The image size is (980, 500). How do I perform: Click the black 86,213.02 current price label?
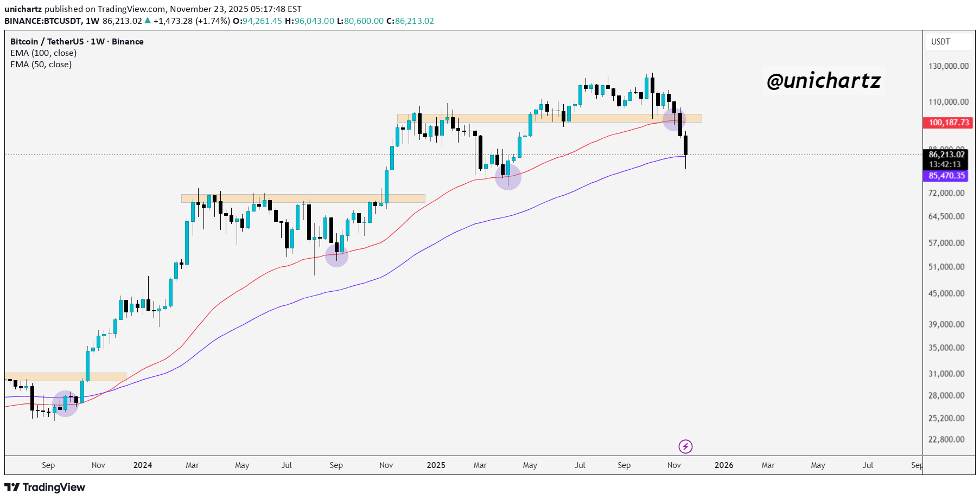point(946,155)
